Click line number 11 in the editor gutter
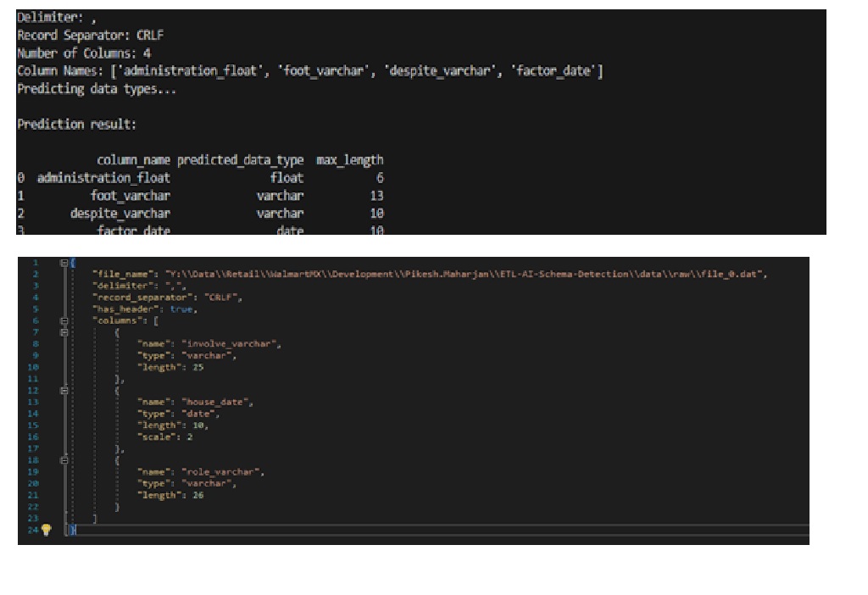The image size is (868, 595). click(33, 379)
